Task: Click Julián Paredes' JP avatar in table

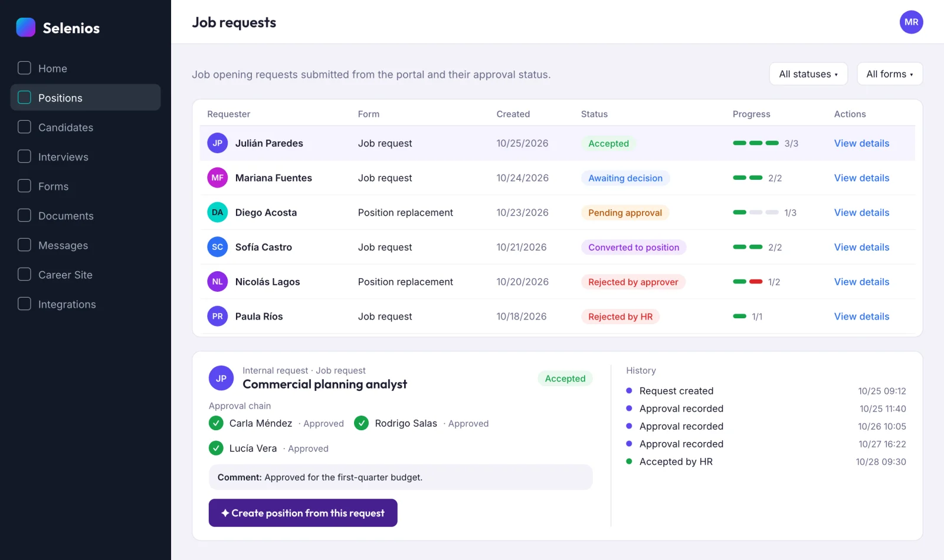Action: point(217,143)
